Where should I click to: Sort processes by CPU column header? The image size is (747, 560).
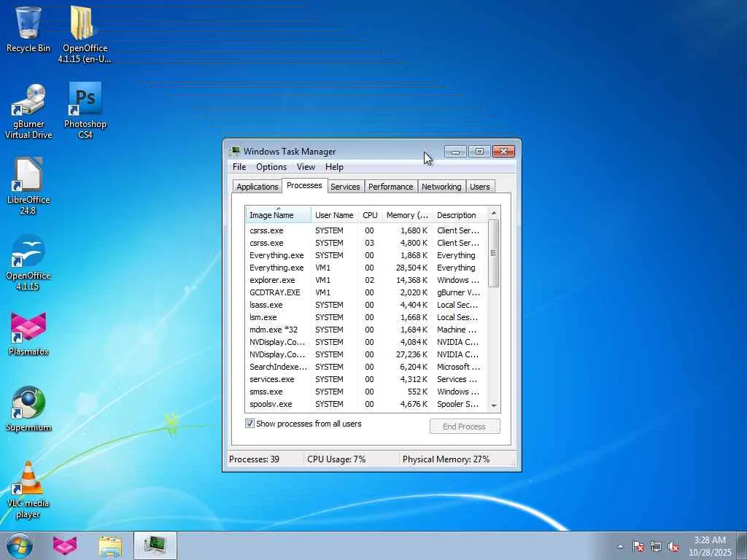point(370,215)
